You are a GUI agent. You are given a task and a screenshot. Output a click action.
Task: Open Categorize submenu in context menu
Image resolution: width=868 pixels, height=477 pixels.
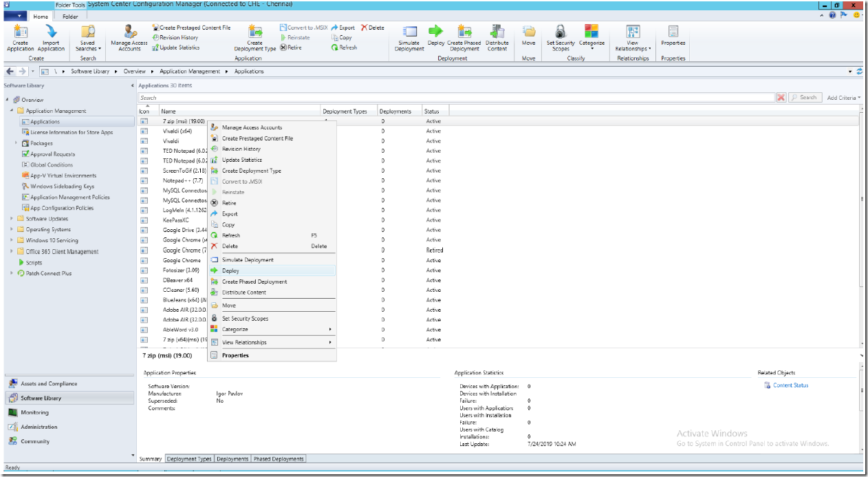272,330
